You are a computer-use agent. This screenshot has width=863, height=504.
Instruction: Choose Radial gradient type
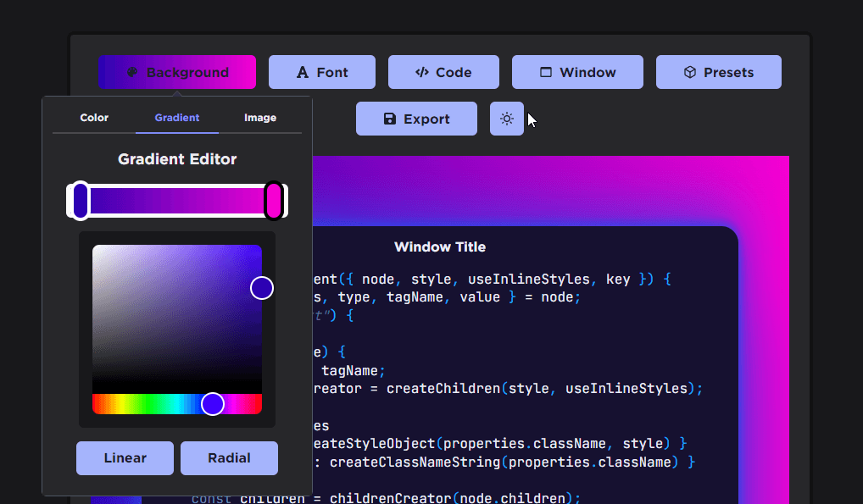(229, 458)
